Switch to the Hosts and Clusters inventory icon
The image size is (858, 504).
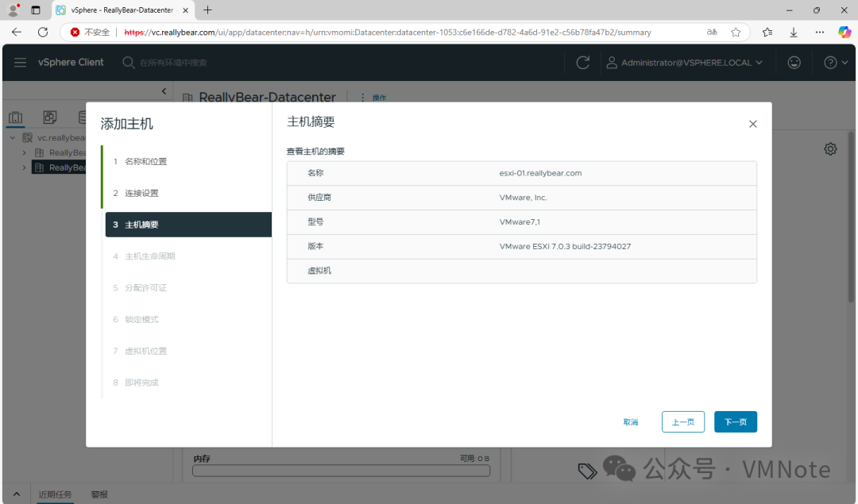[x=15, y=117]
